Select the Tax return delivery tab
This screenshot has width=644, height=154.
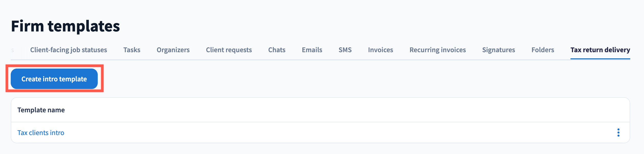coord(600,50)
